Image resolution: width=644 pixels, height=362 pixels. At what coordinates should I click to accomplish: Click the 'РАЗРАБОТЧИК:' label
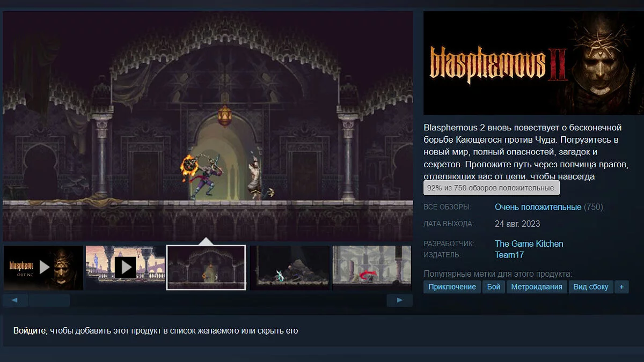pyautogui.click(x=449, y=244)
